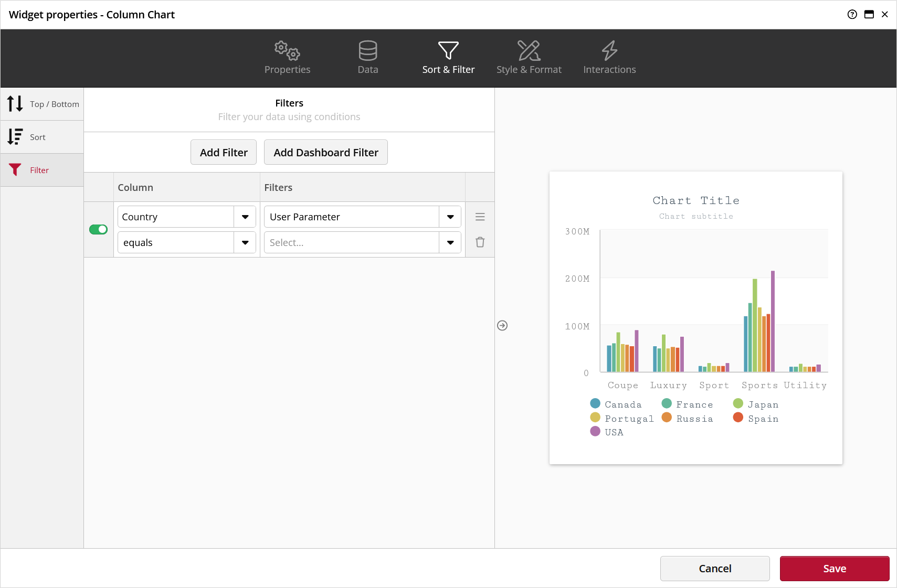Click the France legend entry
The width and height of the screenshot is (897, 588).
(688, 404)
